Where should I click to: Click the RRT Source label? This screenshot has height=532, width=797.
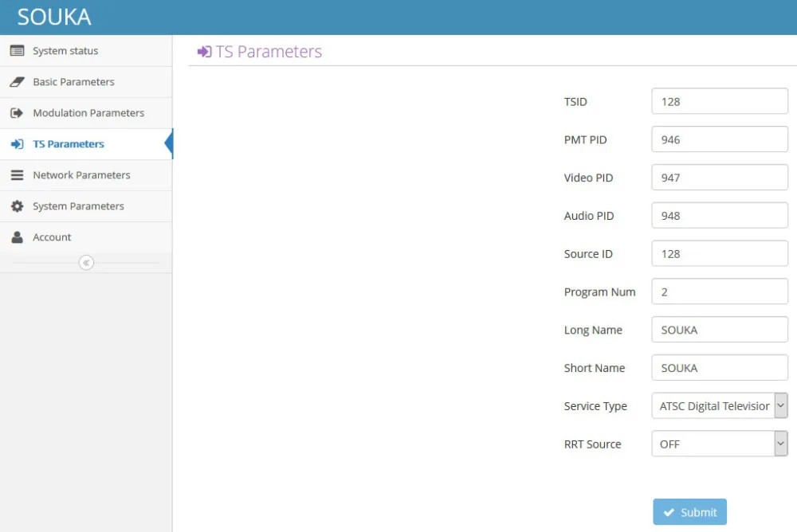(x=592, y=444)
